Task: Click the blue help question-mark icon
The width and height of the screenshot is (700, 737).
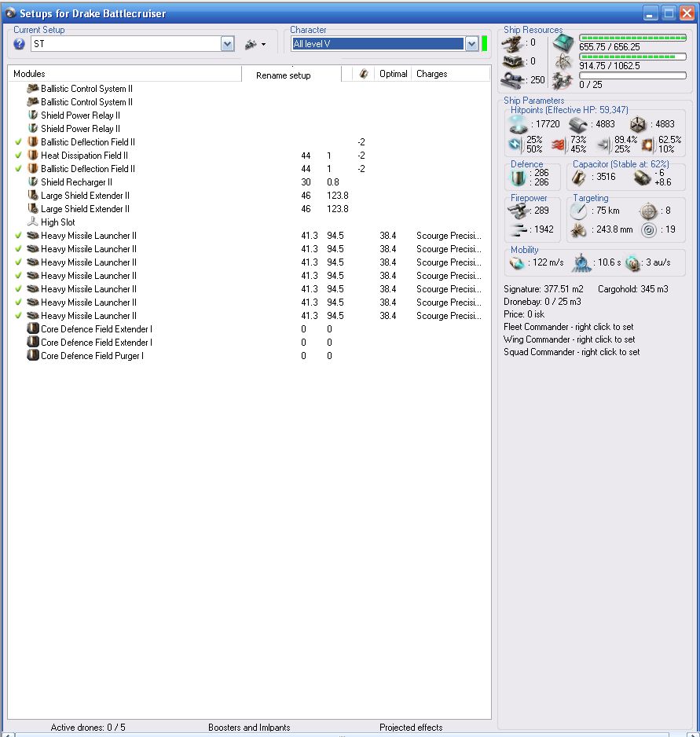Action: (20, 44)
